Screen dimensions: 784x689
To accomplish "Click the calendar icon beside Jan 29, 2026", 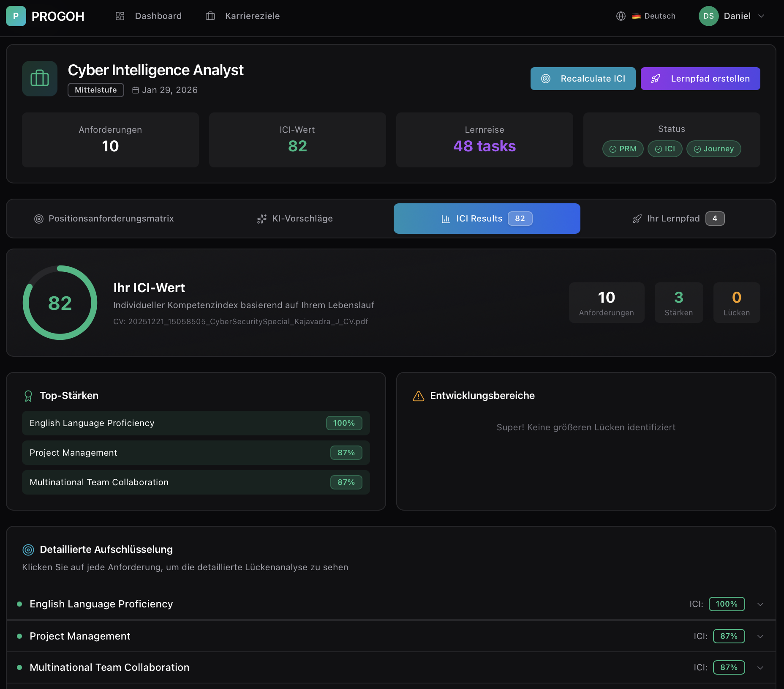I will 136,90.
